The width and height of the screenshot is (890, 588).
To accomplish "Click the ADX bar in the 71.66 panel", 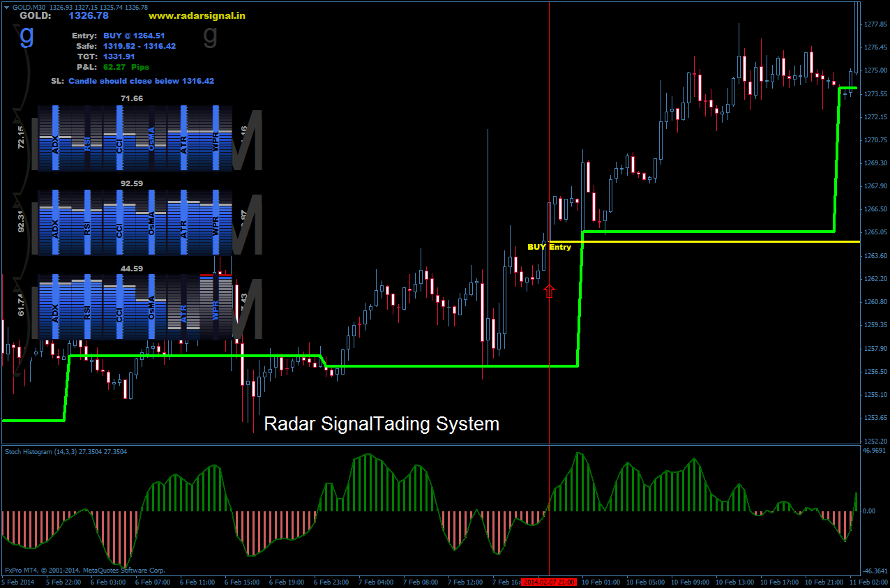I will click(x=55, y=138).
